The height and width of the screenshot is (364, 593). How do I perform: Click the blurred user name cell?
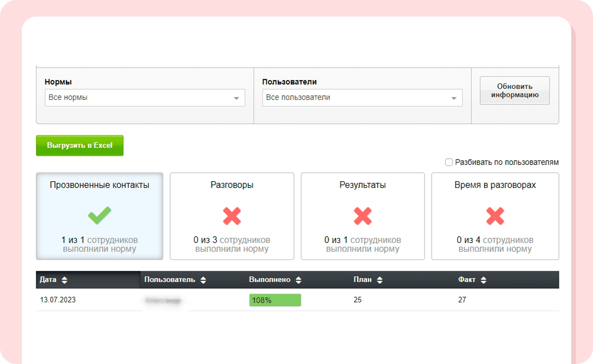point(163,300)
